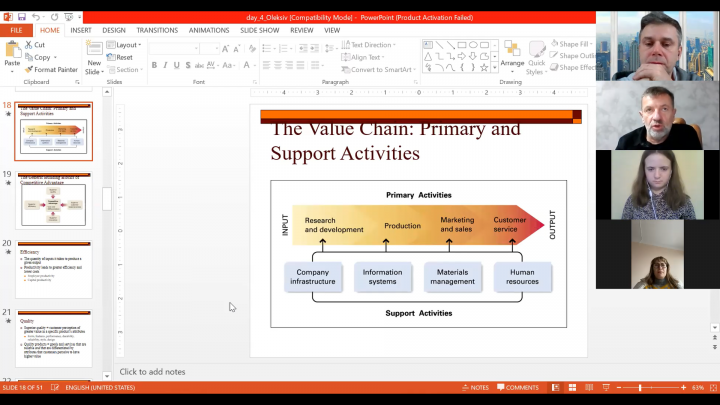Toggle the Comments pane in status bar
Viewport: 720px width, 405px height.
(x=517, y=388)
